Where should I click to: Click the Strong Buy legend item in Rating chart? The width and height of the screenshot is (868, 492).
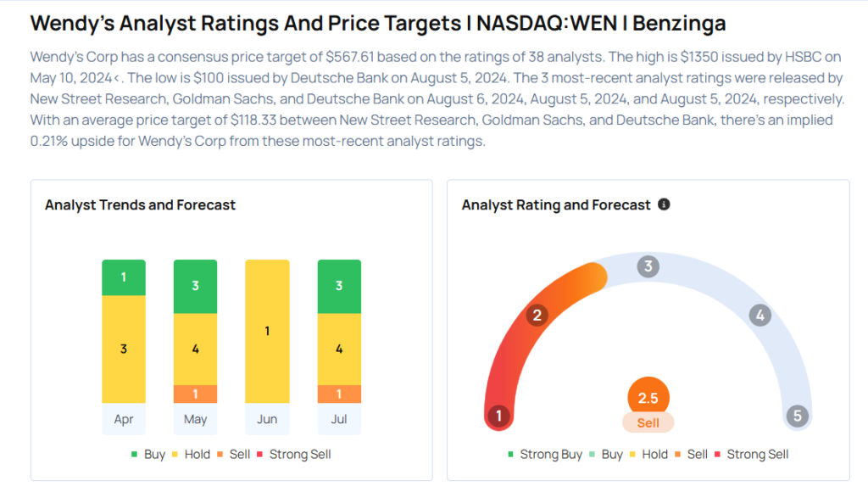coord(545,455)
